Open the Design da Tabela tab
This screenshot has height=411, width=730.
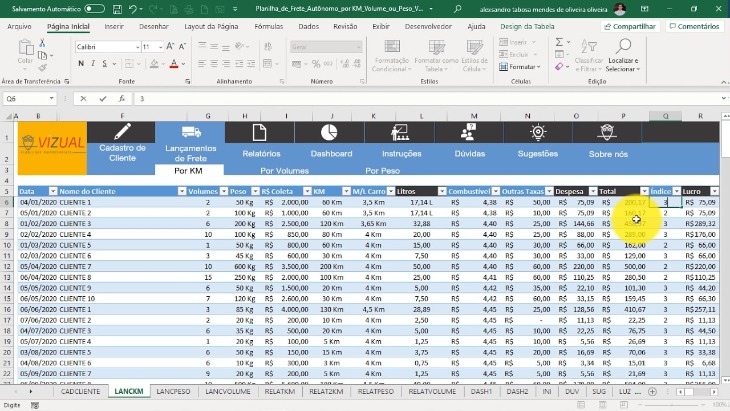527,27
